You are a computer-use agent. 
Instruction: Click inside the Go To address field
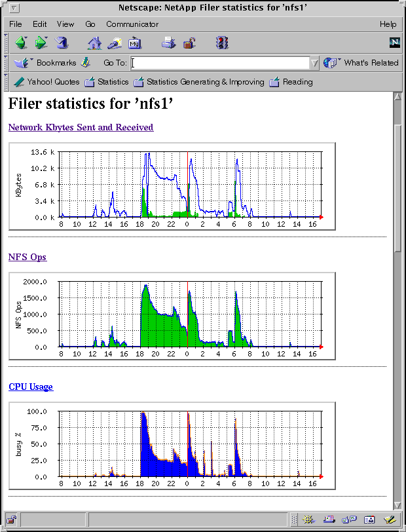pyautogui.click(x=219, y=63)
